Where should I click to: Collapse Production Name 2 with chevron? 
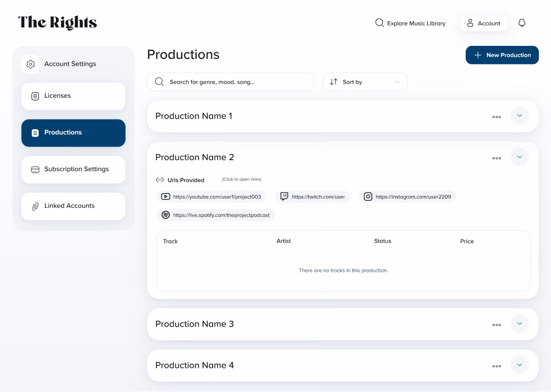pyautogui.click(x=519, y=157)
